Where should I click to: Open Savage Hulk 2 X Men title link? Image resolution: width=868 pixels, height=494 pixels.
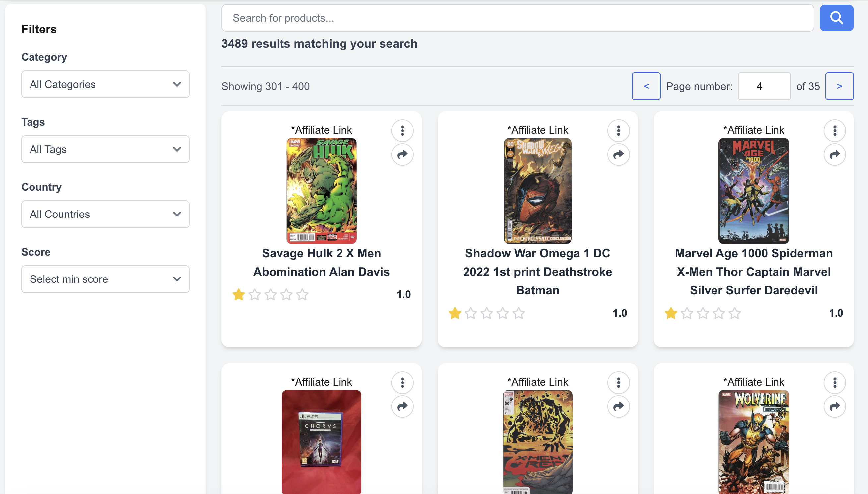tap(321, 263)
